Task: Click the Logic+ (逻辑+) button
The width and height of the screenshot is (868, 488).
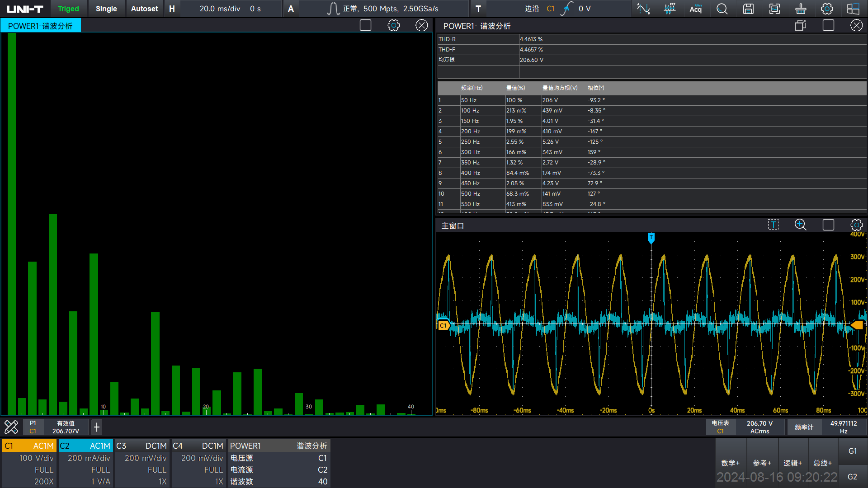Action: point(793,463)
